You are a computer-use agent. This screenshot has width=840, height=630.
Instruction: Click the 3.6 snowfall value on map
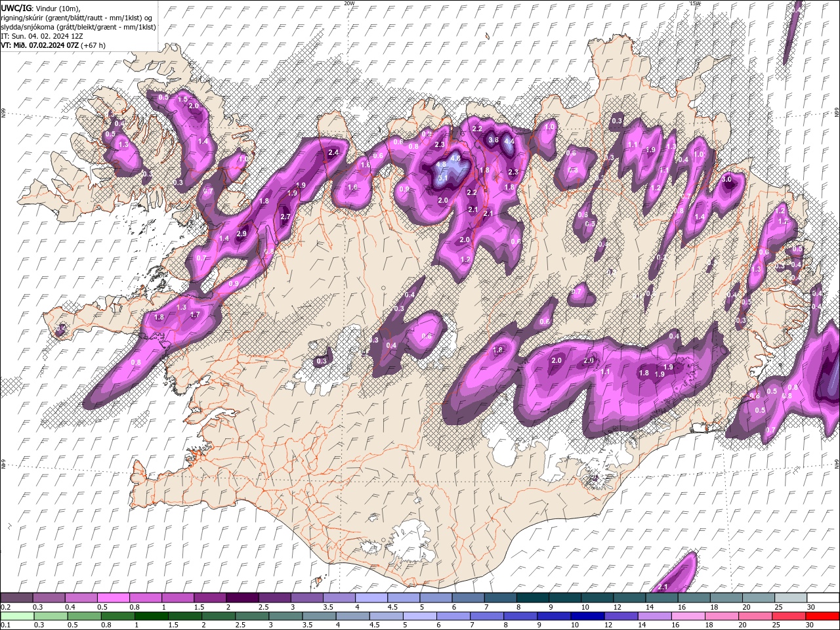click(493, 140)
